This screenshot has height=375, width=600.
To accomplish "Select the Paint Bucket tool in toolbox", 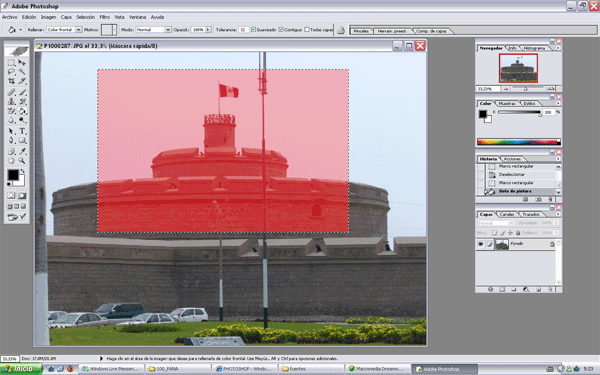I will (22, 111).
